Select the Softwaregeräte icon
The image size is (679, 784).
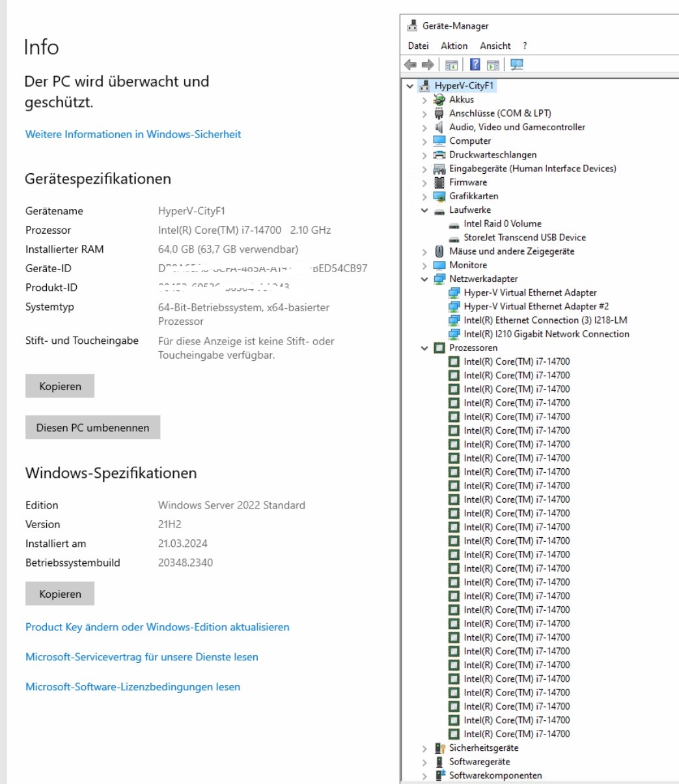pos(439,762)
